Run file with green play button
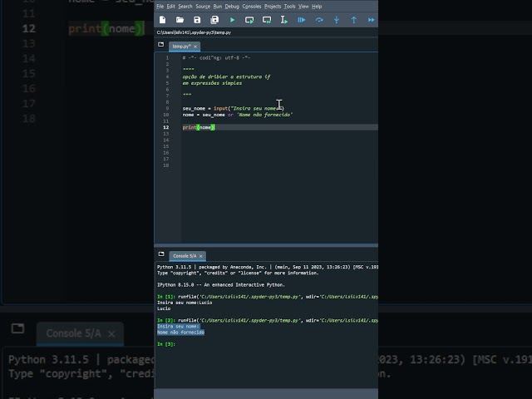 [x=233, y=20]
